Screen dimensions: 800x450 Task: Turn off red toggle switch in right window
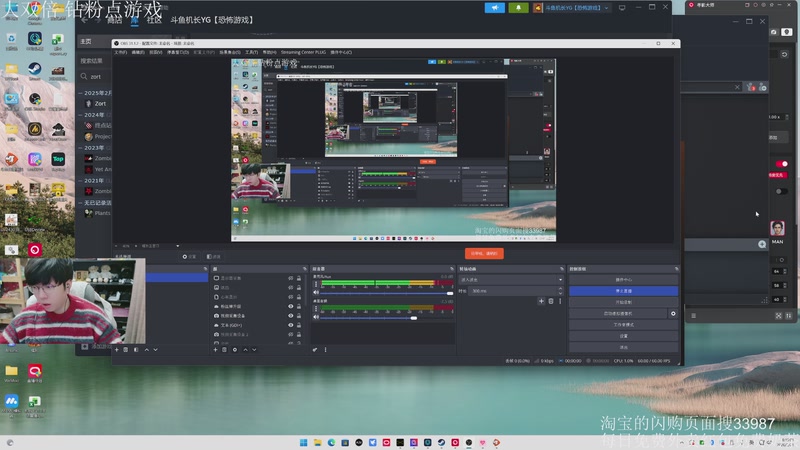tap(782, 164)
